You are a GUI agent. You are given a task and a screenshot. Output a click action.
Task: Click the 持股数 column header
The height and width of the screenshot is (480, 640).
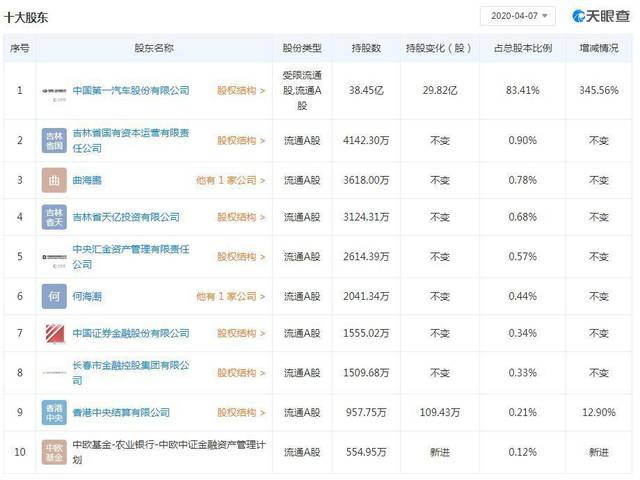pos(366,48)
